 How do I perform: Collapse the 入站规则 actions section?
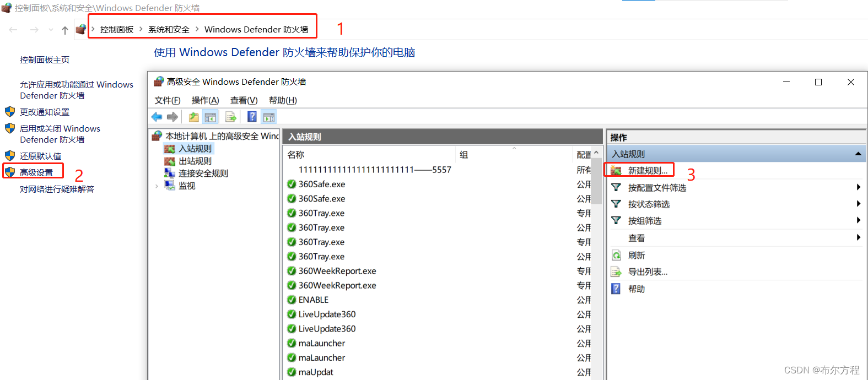pos(858,154)
